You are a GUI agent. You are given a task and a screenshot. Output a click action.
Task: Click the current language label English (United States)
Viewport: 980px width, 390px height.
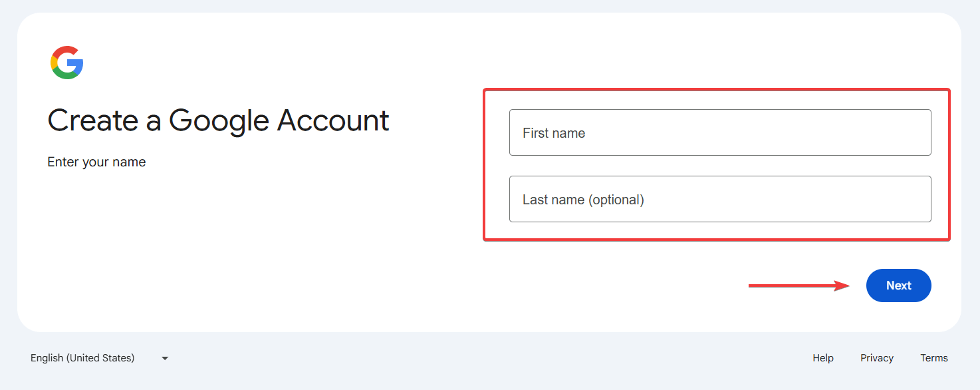point(82,357)
